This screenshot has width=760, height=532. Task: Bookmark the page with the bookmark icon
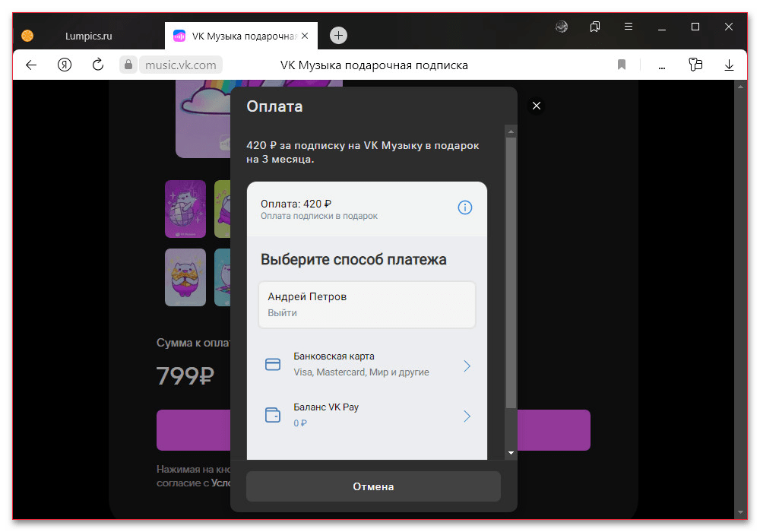pyautogui.click(x=622, y=65)
